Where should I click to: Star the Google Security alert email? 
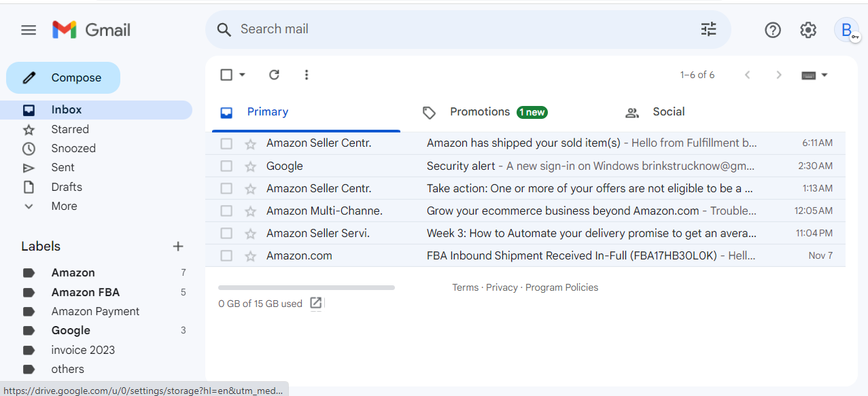click(251, 166)
